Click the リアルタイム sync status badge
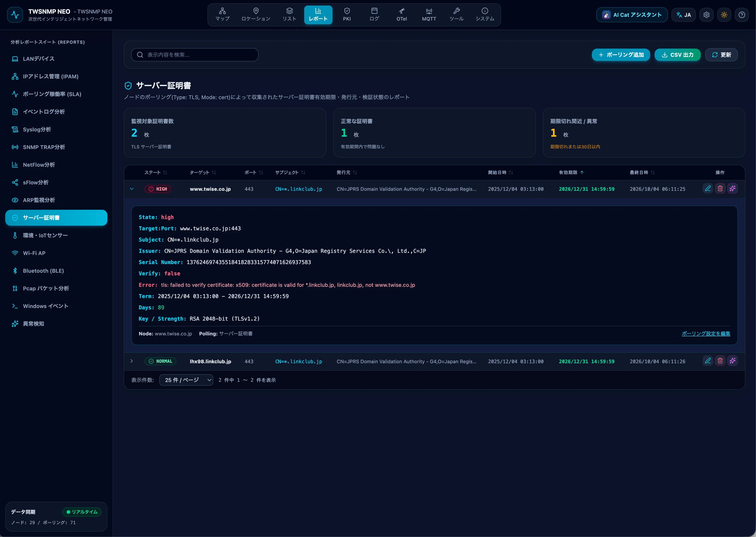The height and width of the screenshot is (537, 756). point(82,512)
